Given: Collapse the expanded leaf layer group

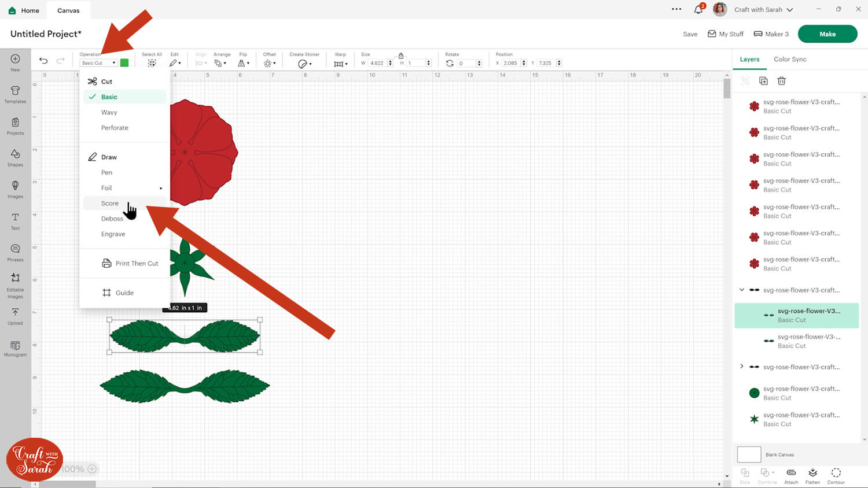Looking at the screenshot, I should click(x=742, y=290).
